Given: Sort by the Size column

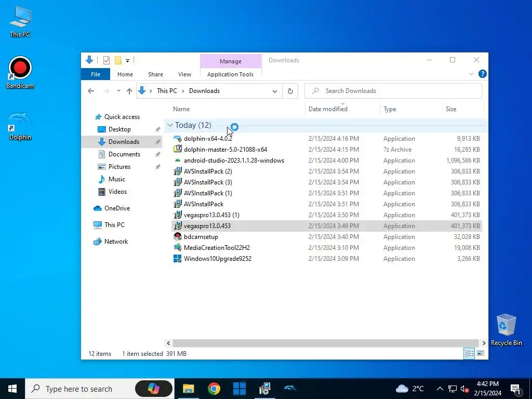Looking at the screenshot, I should (450, 109).
